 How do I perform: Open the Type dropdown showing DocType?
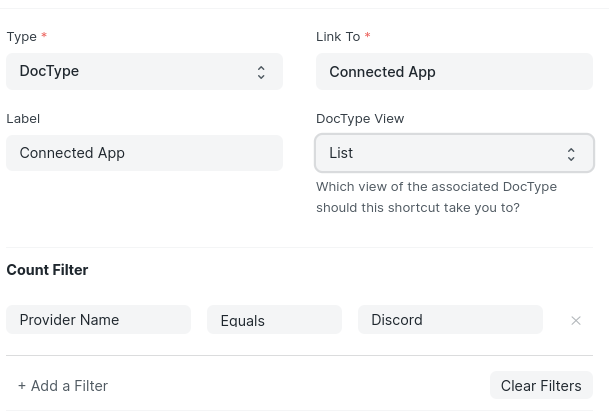[x=144, y=71]
